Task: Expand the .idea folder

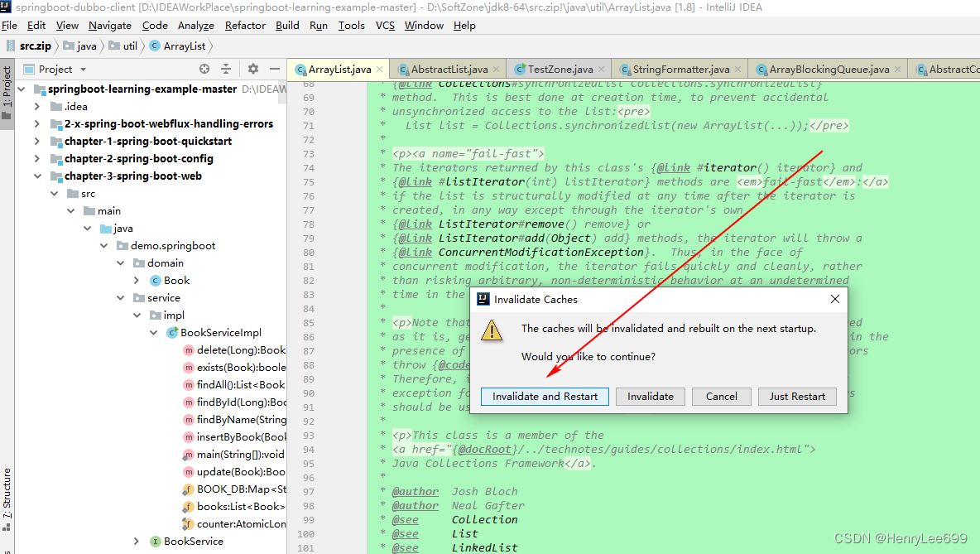Action: pos(37,106)
